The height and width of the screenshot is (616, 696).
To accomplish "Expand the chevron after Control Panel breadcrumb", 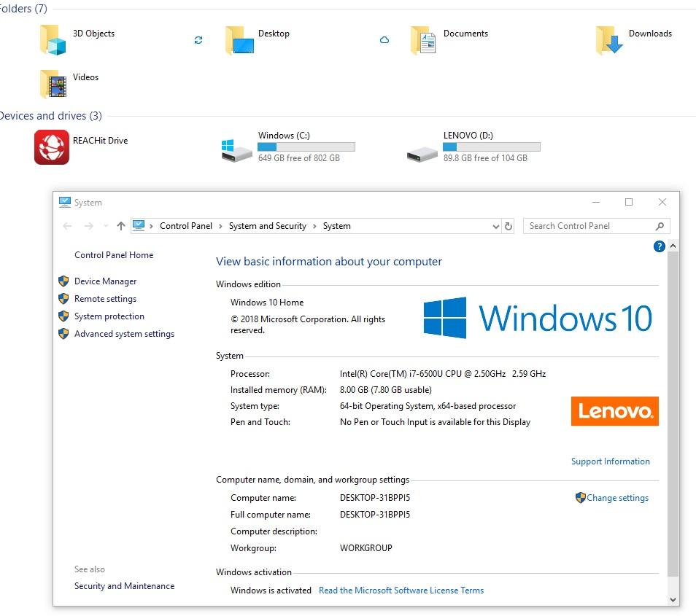I will (x=220, y=226).
